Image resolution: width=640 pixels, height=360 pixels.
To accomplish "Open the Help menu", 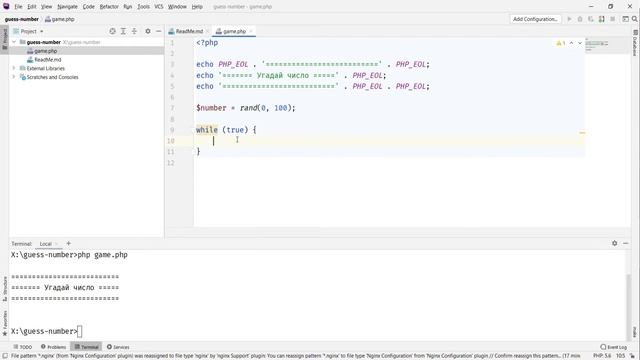I will [197, 7].
